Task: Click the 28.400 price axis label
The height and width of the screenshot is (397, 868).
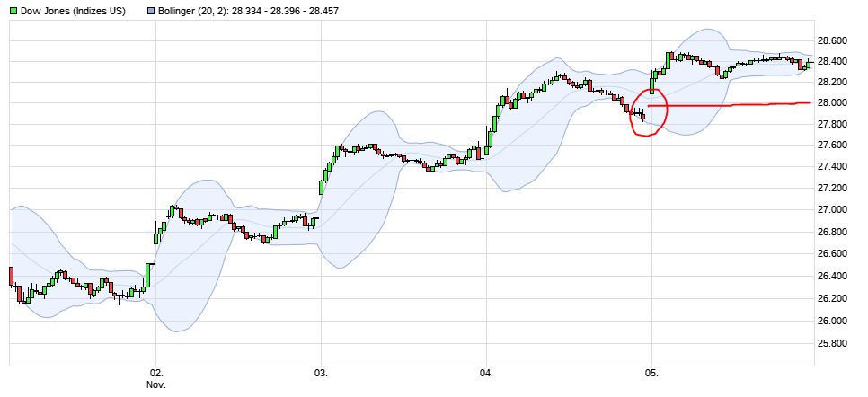Action: 832,61
